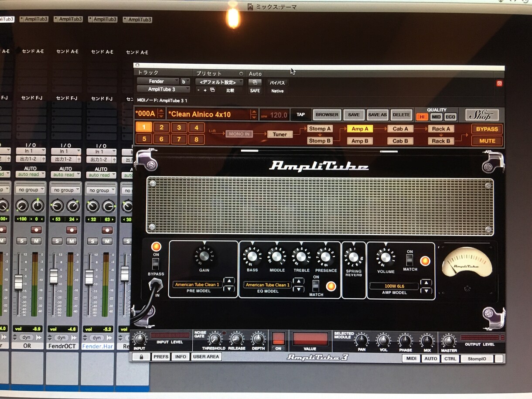Adjust the TREBLE knob
This screenshot has height=399, width=532.
(x=301, y=256)
